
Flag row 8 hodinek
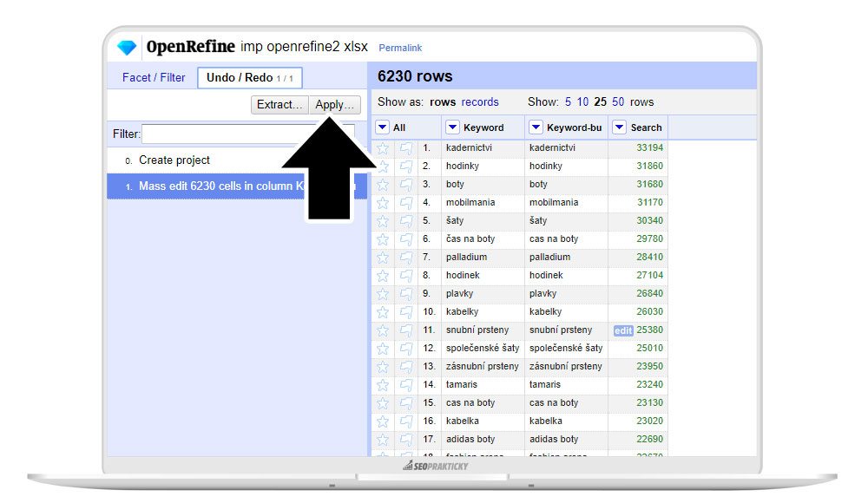pos(405,276)
